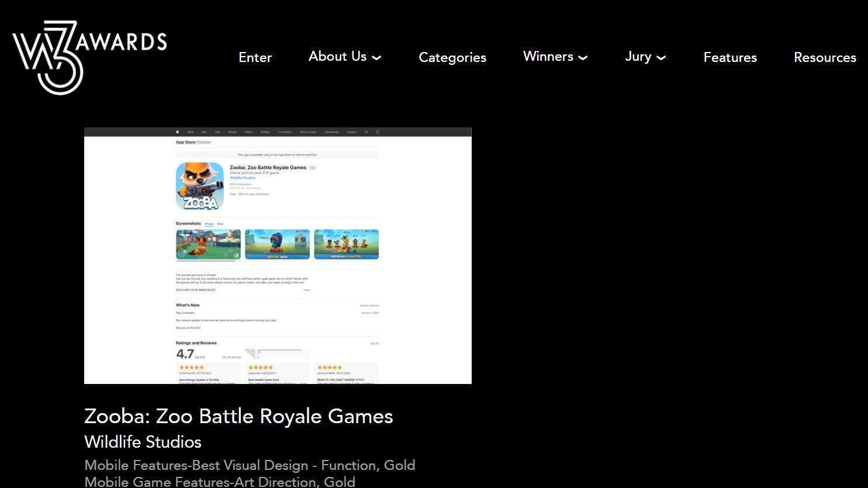Click 'Mobile Game Features-Art Direction, Gold' line
This screenshot has height=488, width=868.
click(x=220, y=482)
